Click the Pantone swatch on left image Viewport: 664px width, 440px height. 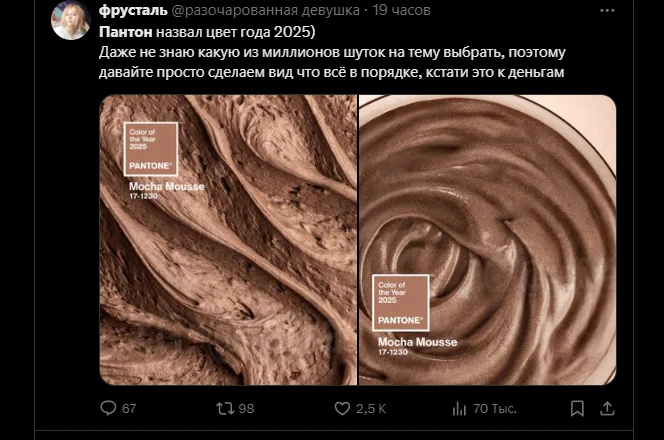click(x=151, y=149)
